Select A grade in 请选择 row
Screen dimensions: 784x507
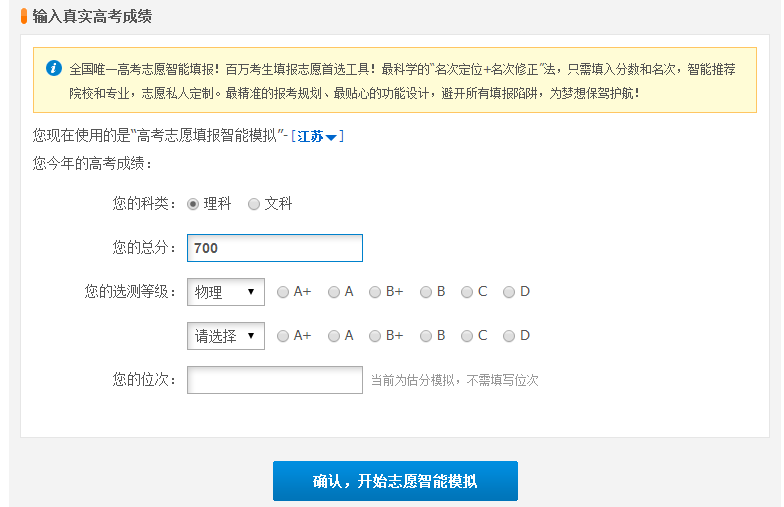tap(334, 336)
